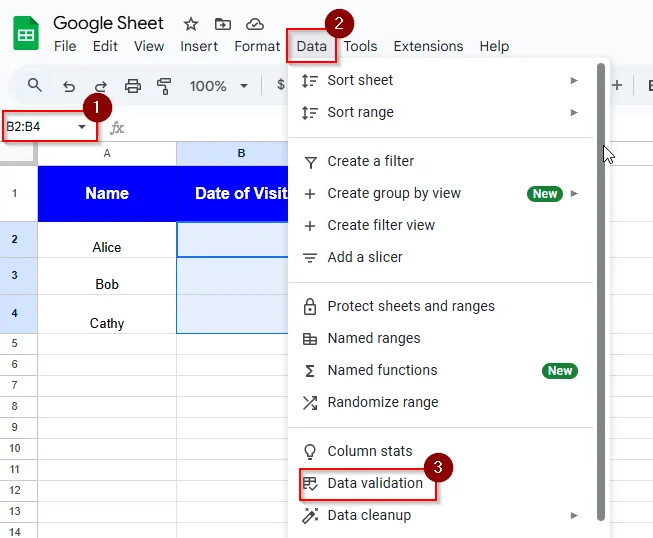Open the zoom 100% dropdown
Image resolution: width=653 pixels, height=538 pixels.
pyautogui.click(x=244, y=86)
